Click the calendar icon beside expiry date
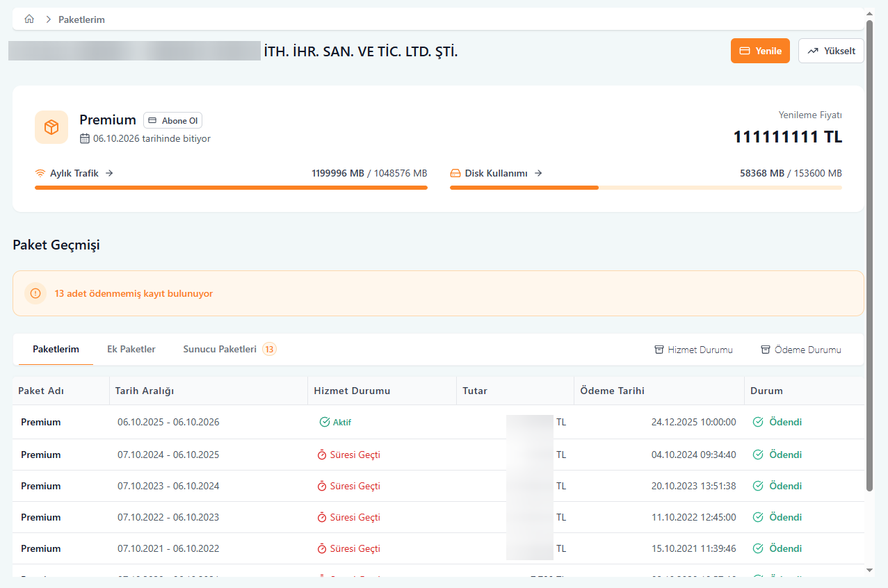Image resolution: width=888 pixels, height=588 pixels. pyautogui.click(x=85, y=138)
